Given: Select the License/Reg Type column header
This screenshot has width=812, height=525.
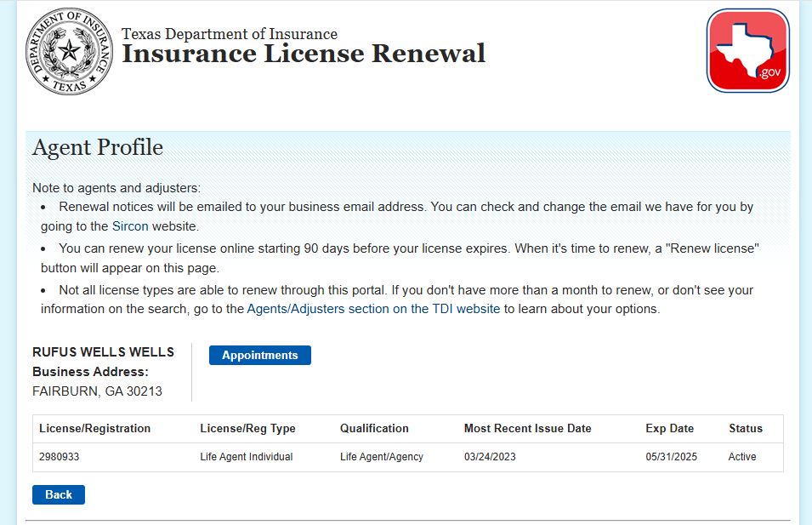Looking at the screenshot, I should click(x=247, y=429).
